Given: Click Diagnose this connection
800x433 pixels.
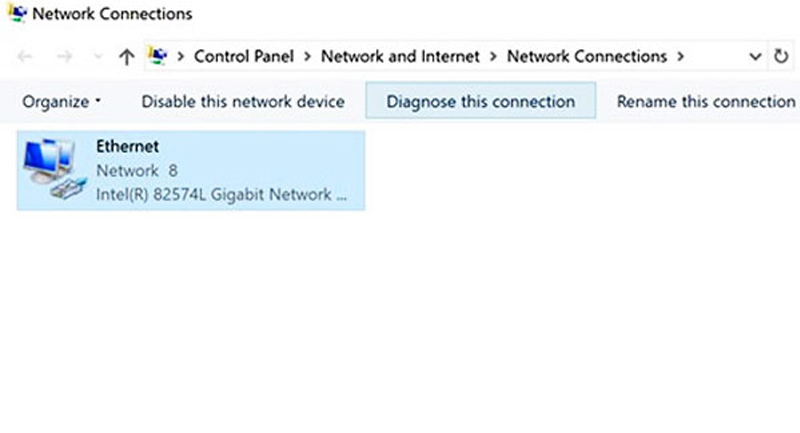Looking at the screenshot, I should pyautogui.click(x=481, y=101).
